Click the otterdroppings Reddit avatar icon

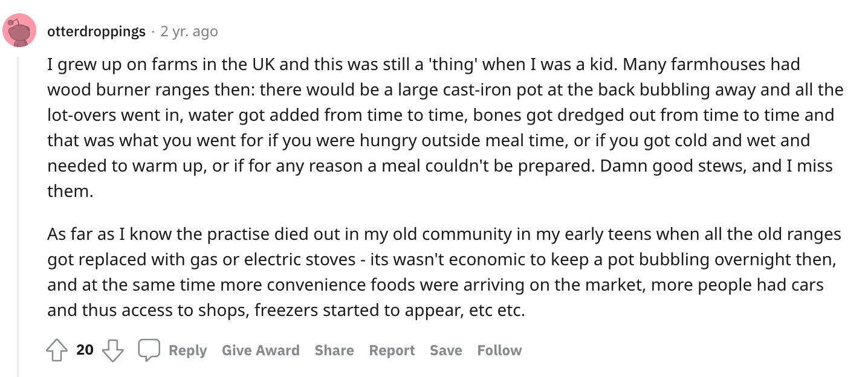(x=20, y=30)
